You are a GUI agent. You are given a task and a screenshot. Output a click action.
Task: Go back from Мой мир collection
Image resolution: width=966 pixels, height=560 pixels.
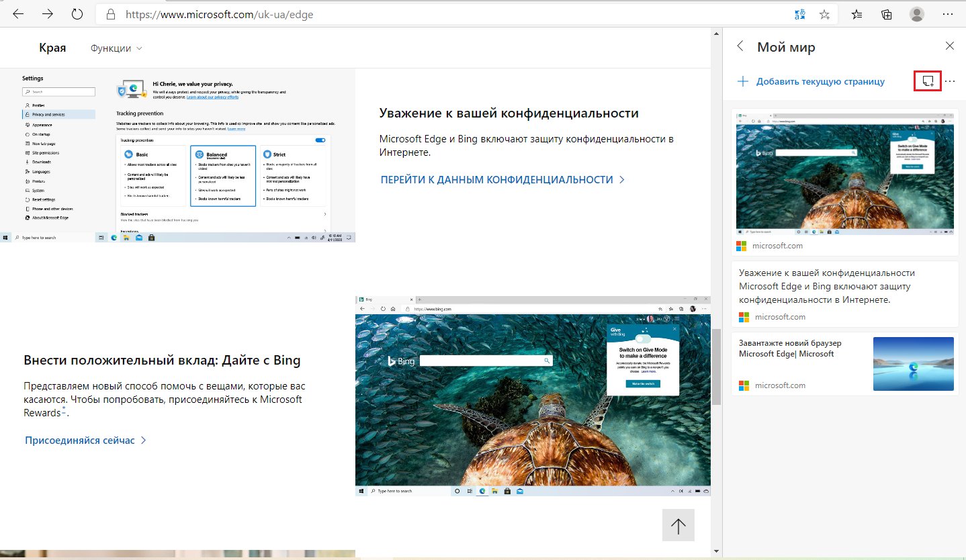click(x=740, y=46)
